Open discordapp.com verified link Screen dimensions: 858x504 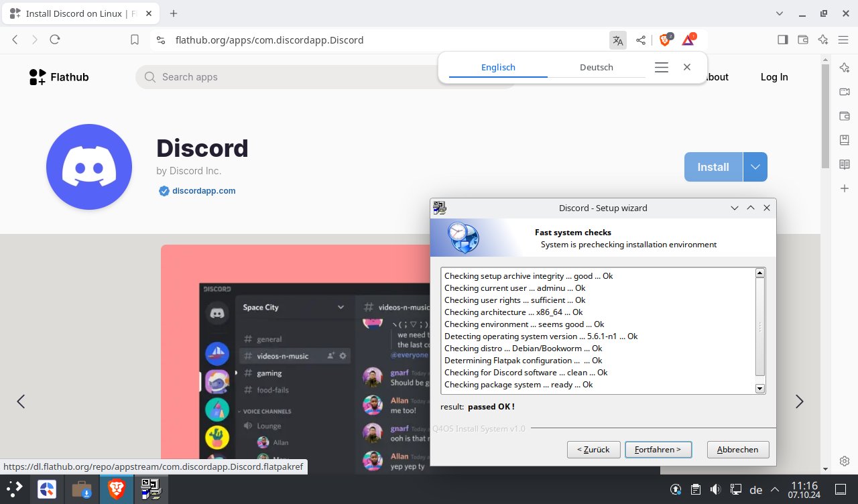(204, 191)
